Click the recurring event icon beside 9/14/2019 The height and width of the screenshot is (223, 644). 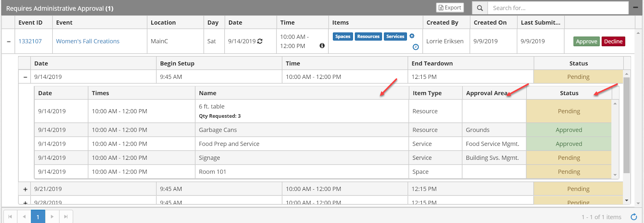(x=260, y=41)
